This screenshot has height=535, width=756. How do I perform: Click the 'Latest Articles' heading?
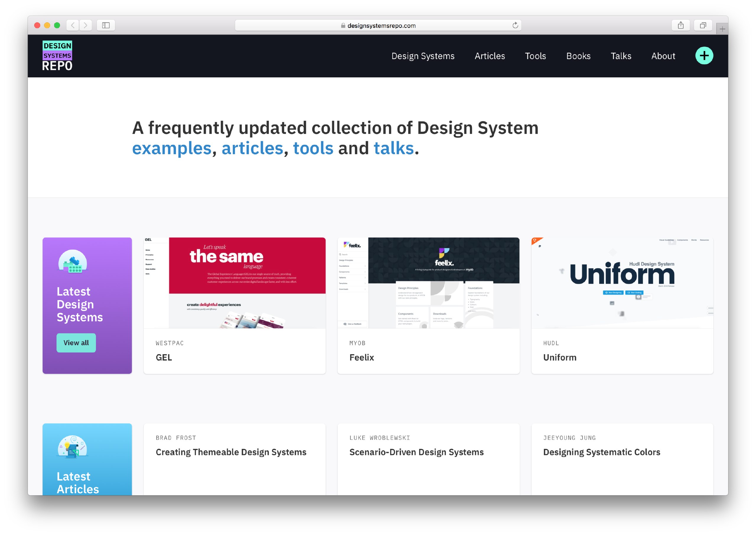78,483
